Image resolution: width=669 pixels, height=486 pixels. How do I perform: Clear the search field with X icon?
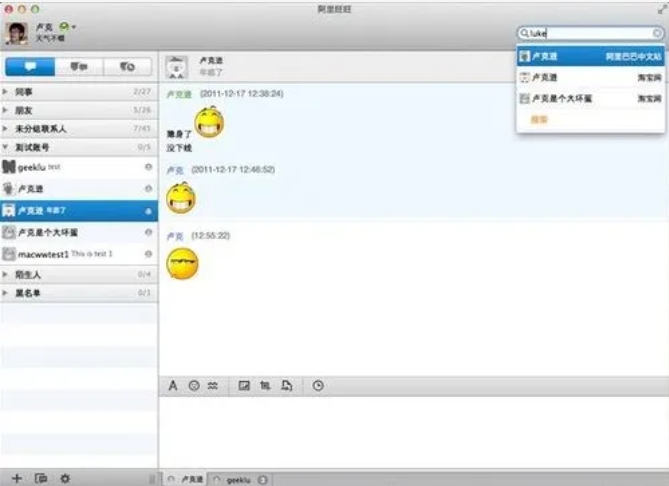click(x=657, y=33)
